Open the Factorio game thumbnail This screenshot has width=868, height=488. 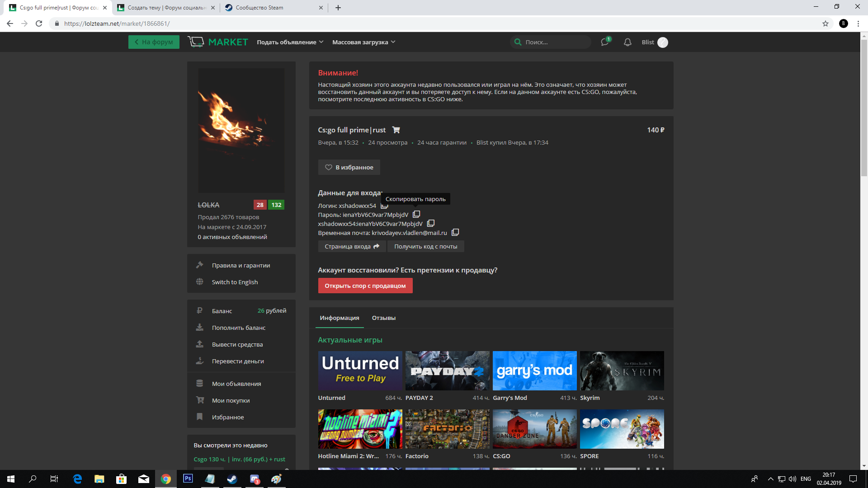click(447, 429)
